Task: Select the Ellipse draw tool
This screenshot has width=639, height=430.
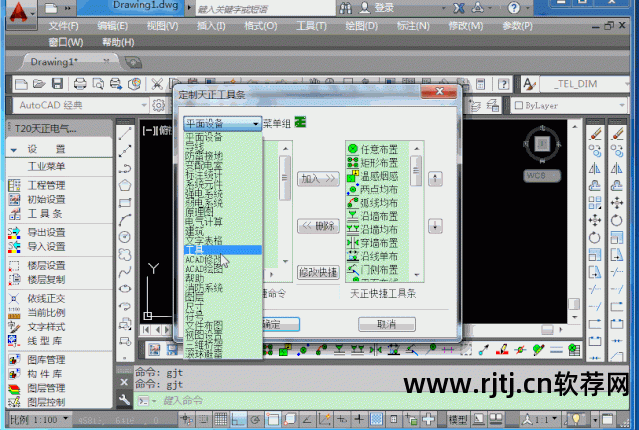Action: 125,289
